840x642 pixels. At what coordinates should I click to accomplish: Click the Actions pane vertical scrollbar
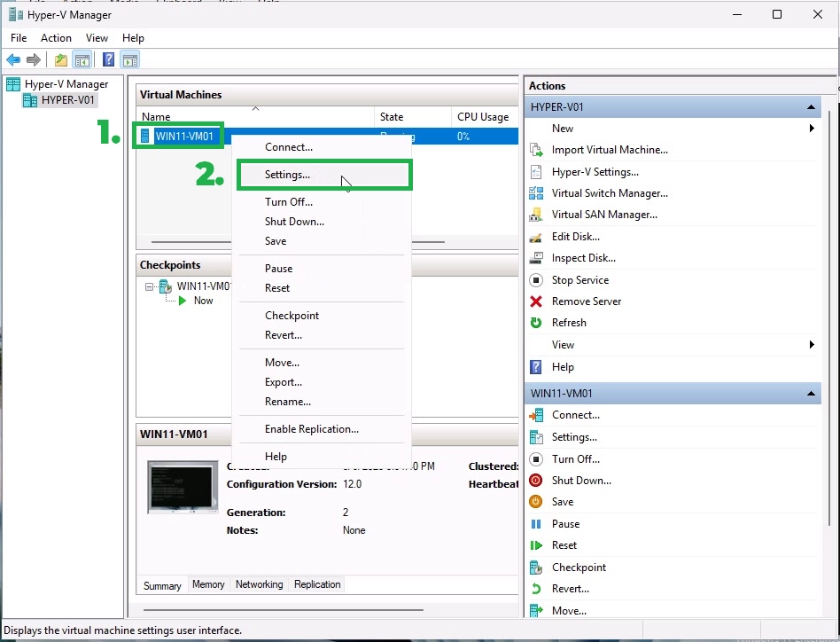(830, 317)
